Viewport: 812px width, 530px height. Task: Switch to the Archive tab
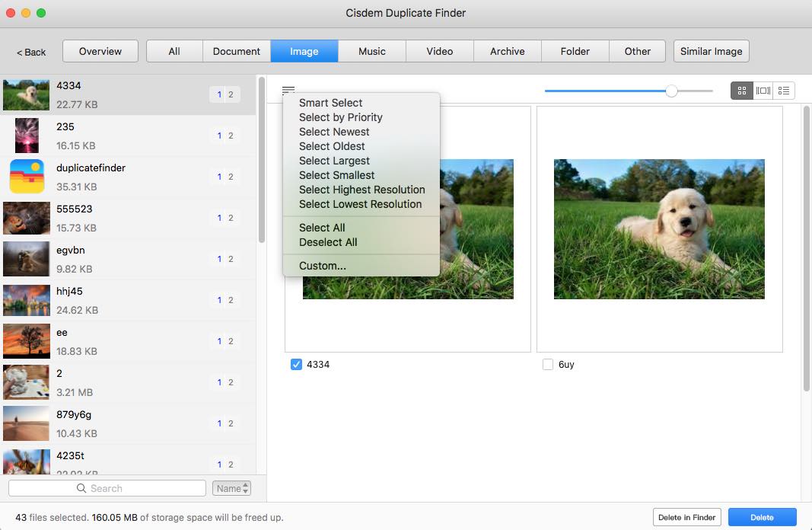pos(508,51)
